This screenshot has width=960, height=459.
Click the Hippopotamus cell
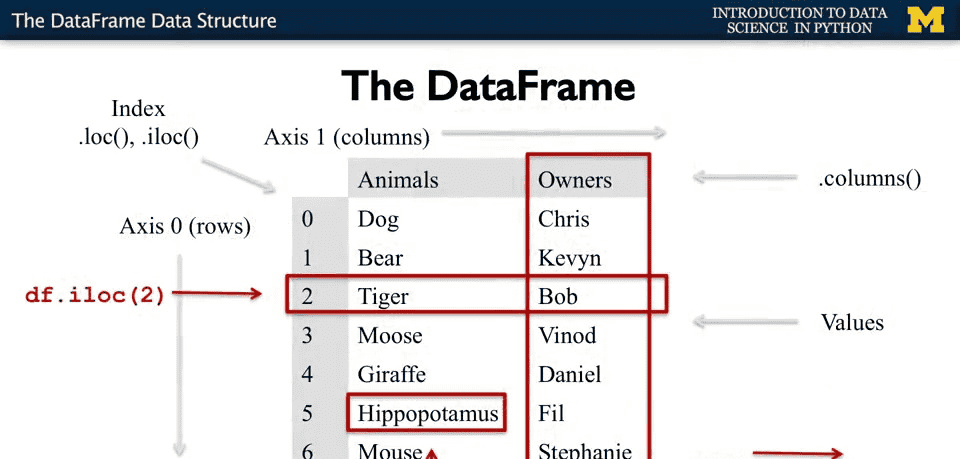coord(427,413)
